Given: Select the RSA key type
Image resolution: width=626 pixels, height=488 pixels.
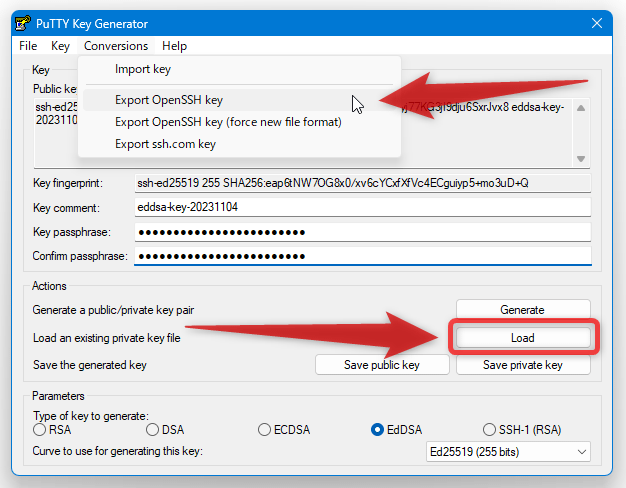Looking at the screenshot, I should [52, 430].
